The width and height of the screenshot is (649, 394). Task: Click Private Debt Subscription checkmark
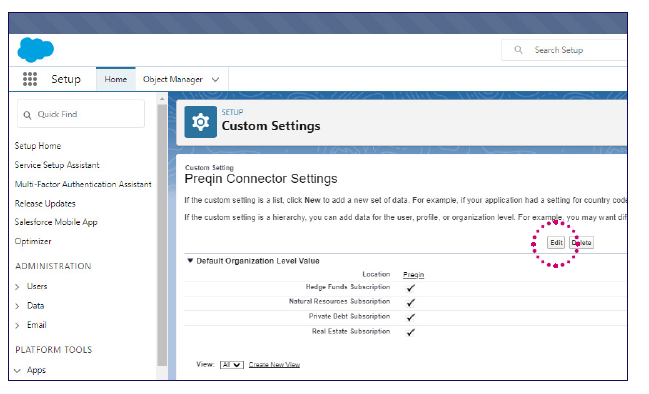tap(410, 317)
